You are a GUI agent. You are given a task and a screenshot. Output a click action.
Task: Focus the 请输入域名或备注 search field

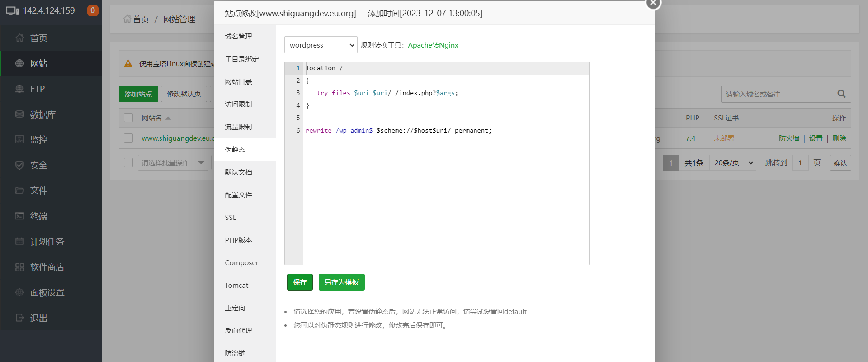(x=779, y=94)
